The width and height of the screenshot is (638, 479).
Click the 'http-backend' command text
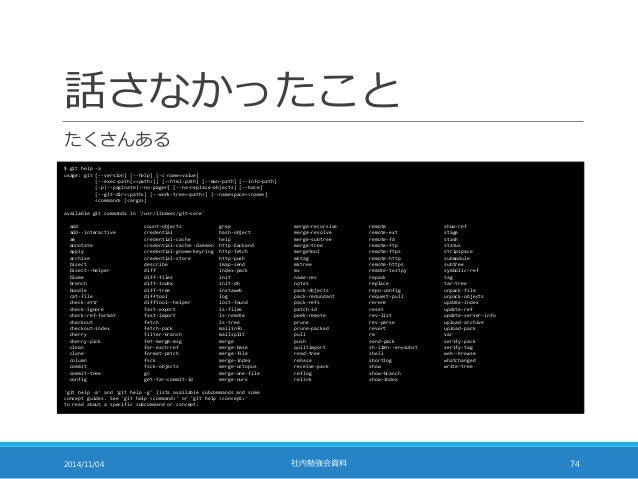click(x=236, y=246)
